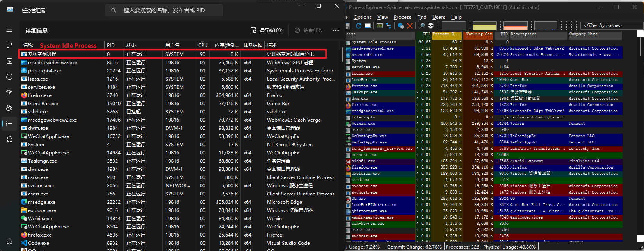Open Users page in Task Manager sidebar
The width and height of the screenshot is (644, 251).
pyautogui.click(x=9, y=108)
